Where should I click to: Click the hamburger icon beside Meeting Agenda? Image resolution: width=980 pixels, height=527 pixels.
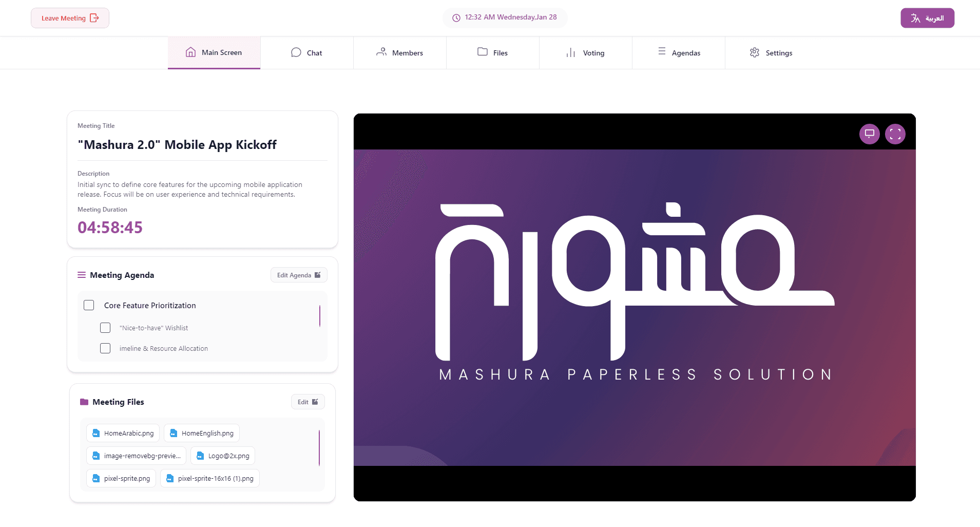[82, 275]
